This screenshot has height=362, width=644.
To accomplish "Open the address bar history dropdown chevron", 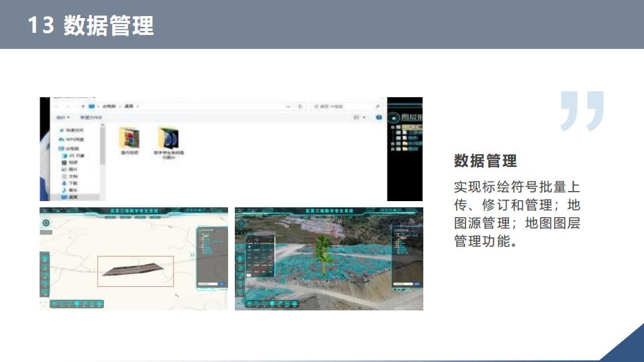I will point(288,107).
